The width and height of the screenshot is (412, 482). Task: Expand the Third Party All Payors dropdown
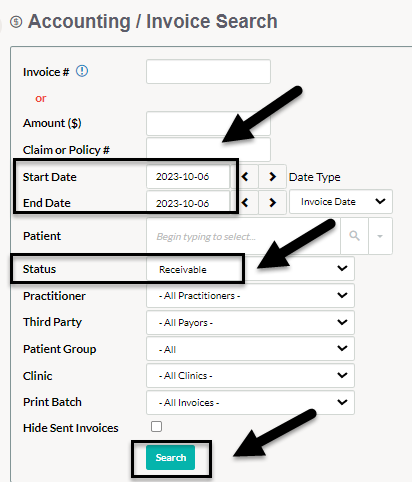pyautogui.click(x=250, y=322)
